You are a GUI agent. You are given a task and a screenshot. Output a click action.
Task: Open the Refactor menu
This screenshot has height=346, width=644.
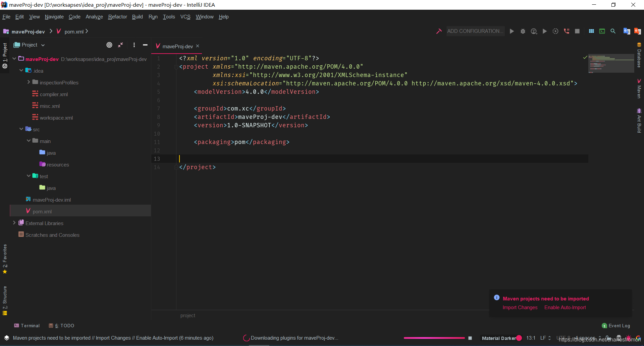(117, 17)
